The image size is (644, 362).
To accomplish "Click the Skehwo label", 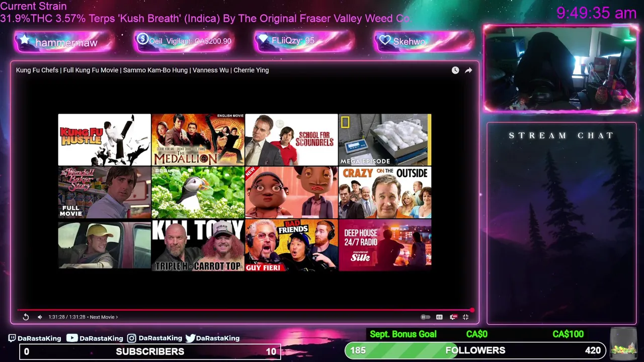I will [x=409, y=42].
